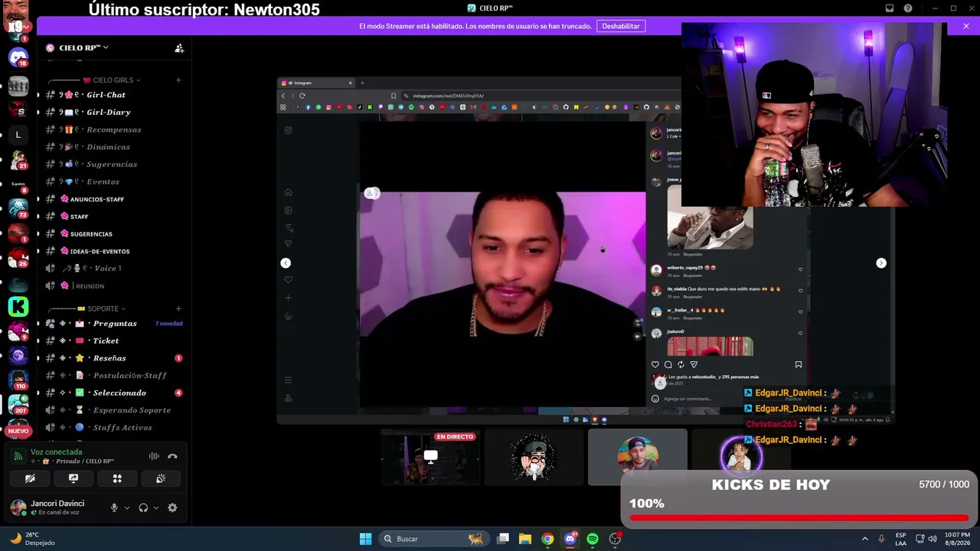Join the Voice 1 voice channel

pyautogui.click(x=113, y=269)
